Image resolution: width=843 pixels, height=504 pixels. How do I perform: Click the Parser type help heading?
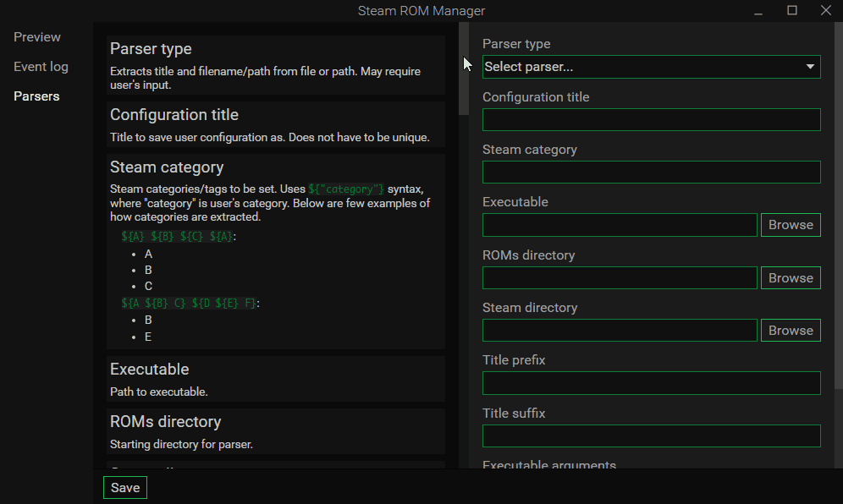click(x=151, y=49)
